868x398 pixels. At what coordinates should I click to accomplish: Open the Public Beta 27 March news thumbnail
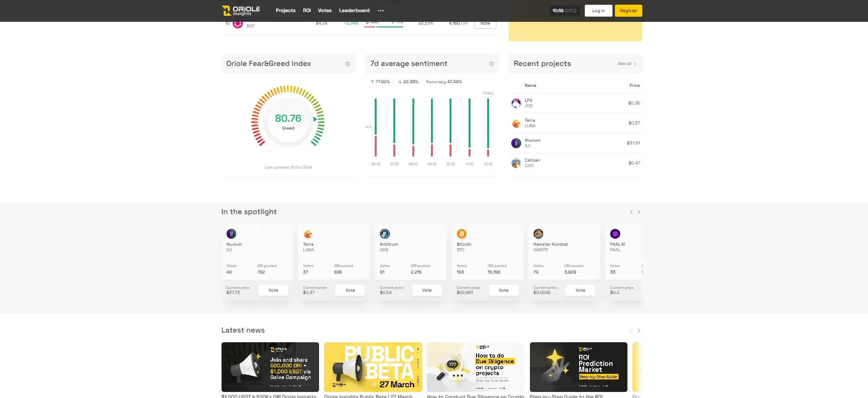(x=373, y=367)
